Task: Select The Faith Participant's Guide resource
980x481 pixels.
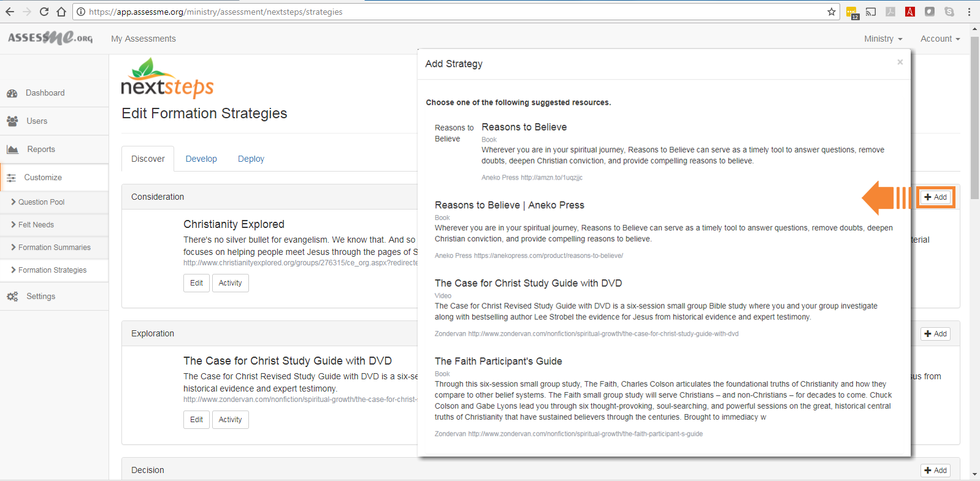Action: click(499, 362)
